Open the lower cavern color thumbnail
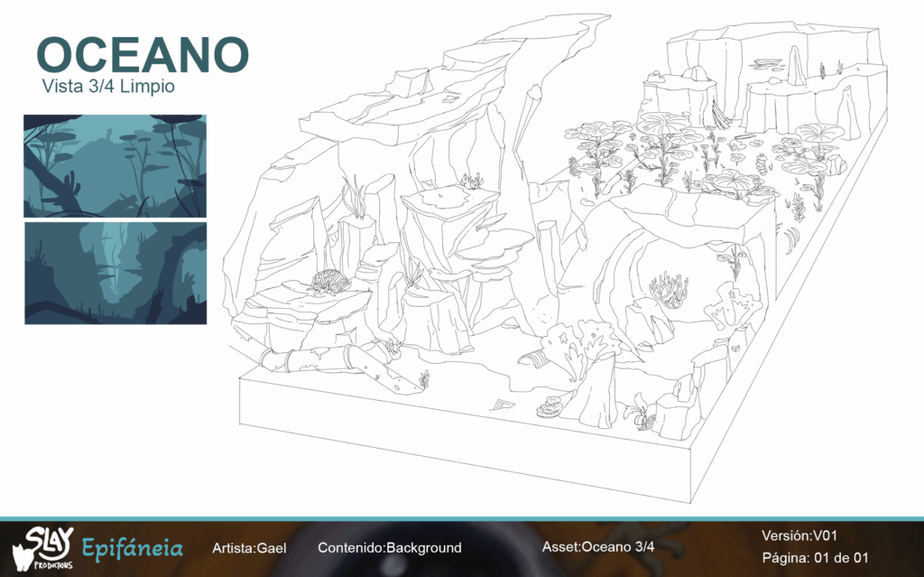The width and height of the screenshot is (924, 577). 115,274
